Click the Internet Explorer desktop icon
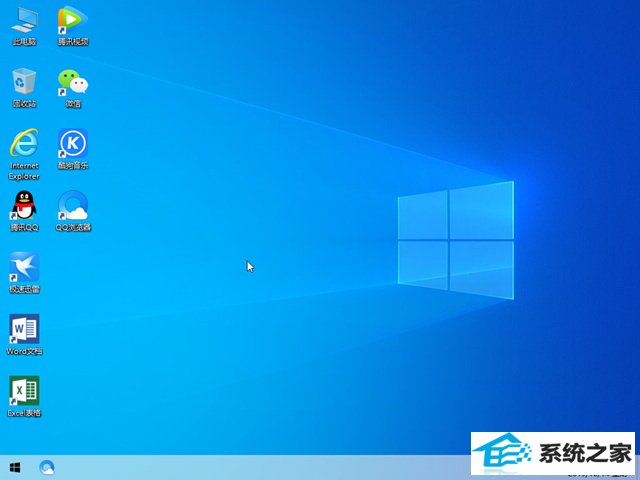Screen dimensions: 640x480 [x=24, y=143]
